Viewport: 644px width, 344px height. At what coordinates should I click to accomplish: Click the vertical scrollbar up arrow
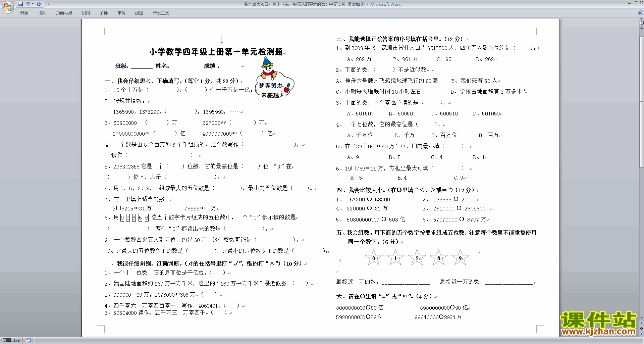tap(641, 28)
